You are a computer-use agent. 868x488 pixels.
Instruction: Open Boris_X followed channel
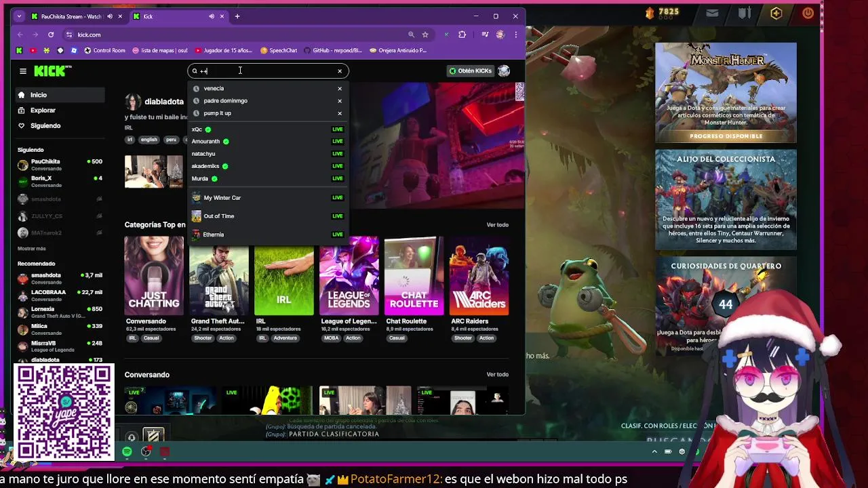point(60,182)
